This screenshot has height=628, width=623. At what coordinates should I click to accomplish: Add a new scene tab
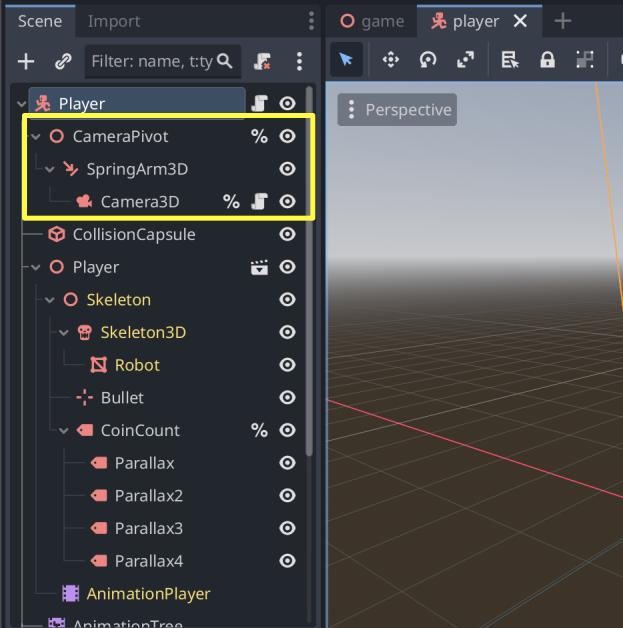pyautogui.click(x=563, y=21)
